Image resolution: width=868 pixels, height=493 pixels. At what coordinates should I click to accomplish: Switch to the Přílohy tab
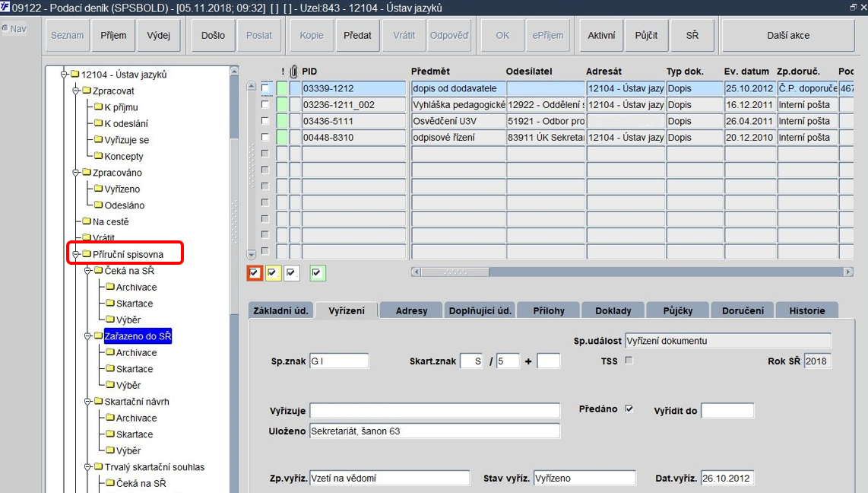point(549,310)
